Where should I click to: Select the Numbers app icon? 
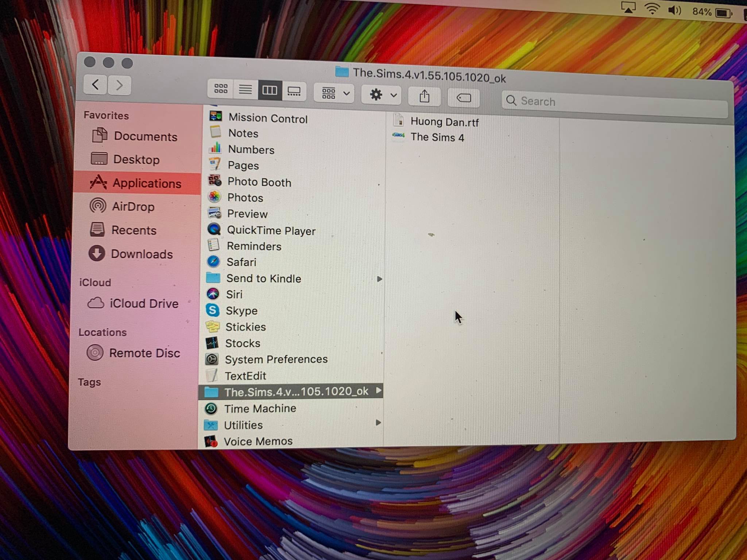pyautogui.click(x=215, y=148)
